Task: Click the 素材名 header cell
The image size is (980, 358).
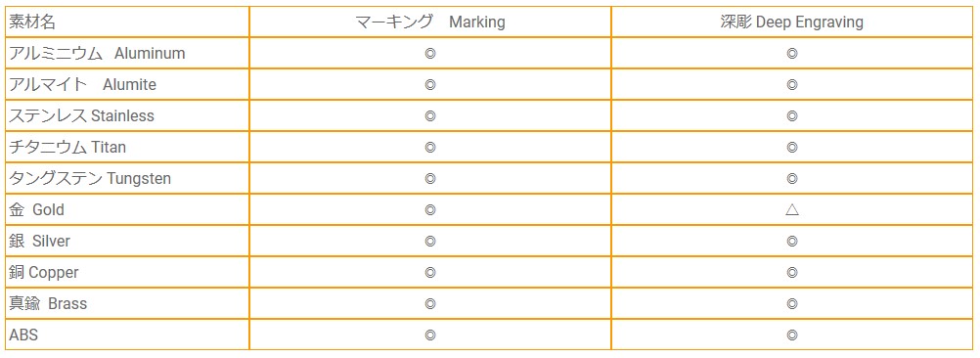Action: click(x=32, y=22)
